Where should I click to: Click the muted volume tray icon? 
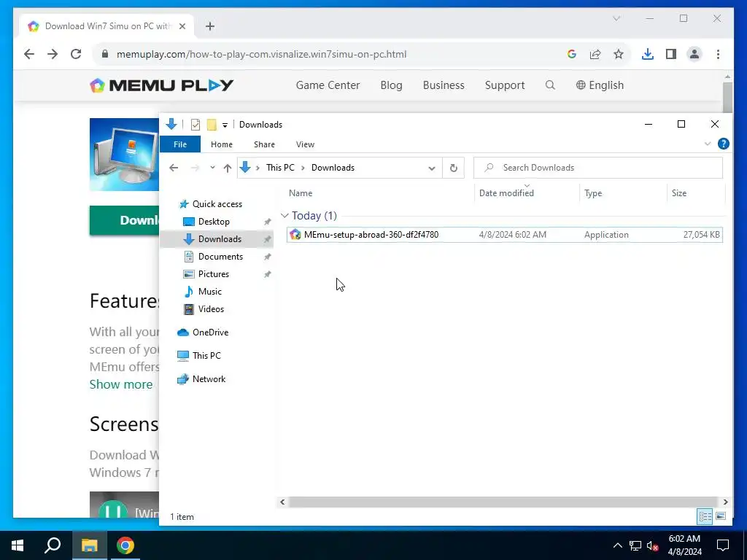[653, 545]
